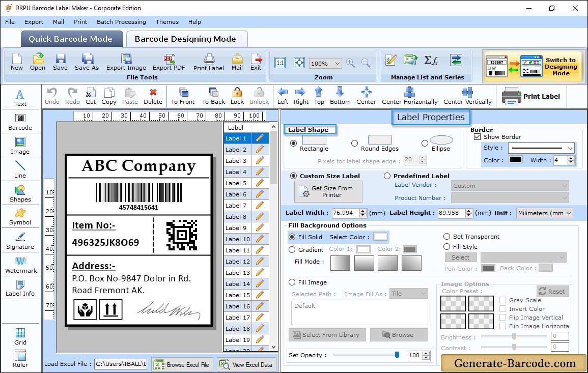This screenshot has height=373, width=588.
Task: Click Get Size From Printer button
Action: [x=328, y=191]
